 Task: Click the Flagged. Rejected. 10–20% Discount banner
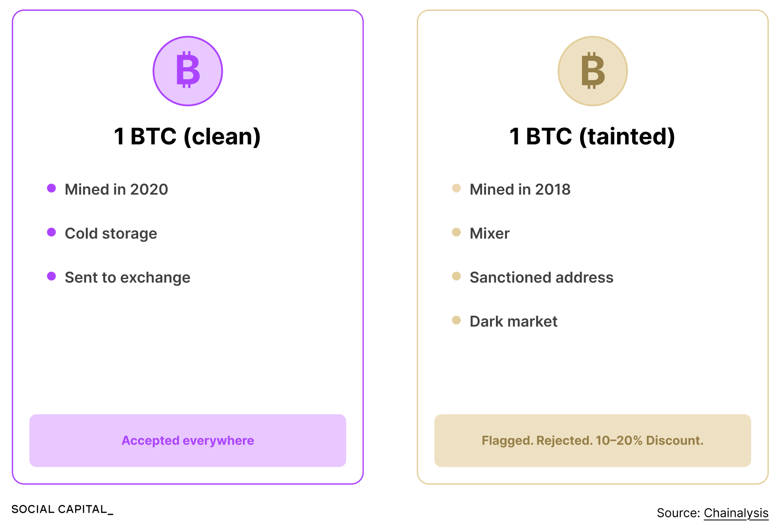tap(593, 441)
